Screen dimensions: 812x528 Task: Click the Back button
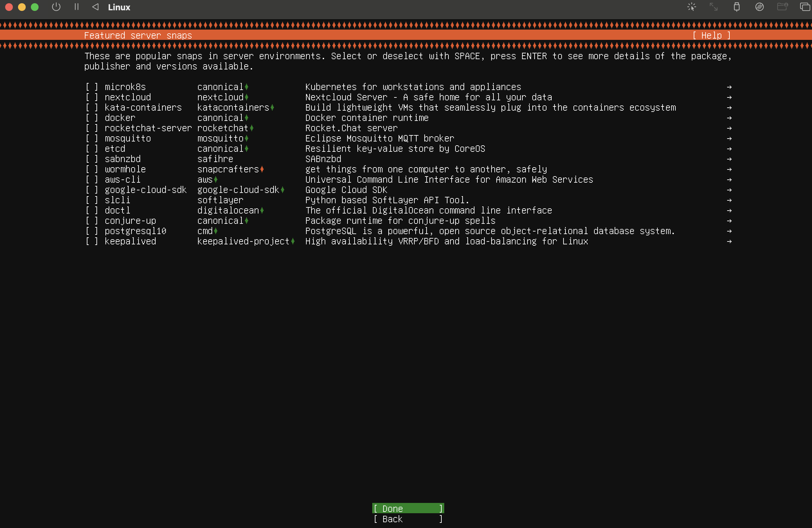point(408,519)
